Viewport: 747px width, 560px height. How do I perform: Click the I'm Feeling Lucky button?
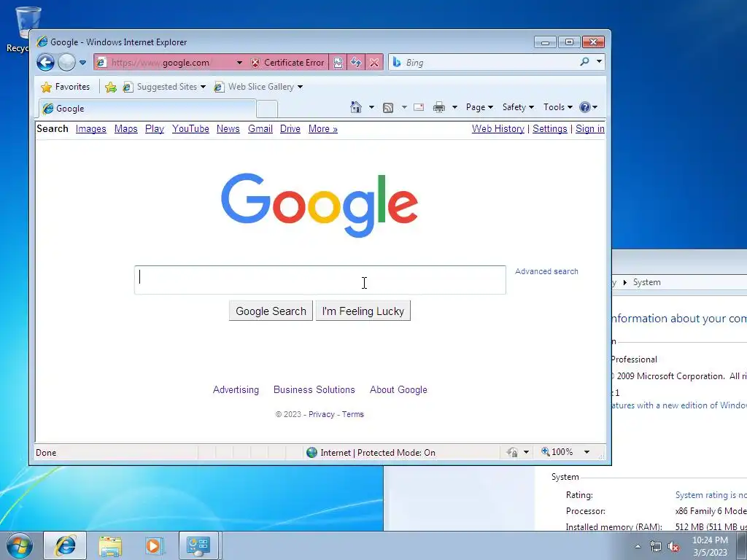(x=363, y=311)
